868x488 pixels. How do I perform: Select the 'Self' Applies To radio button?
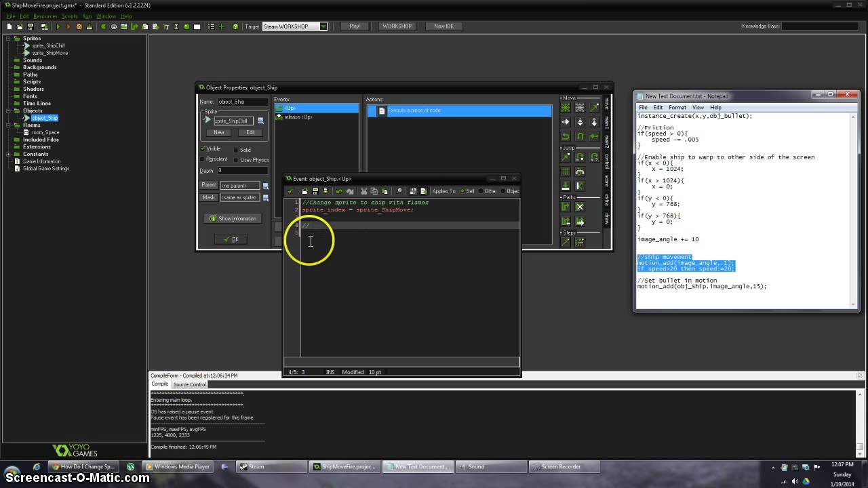[x=462, y=191]
